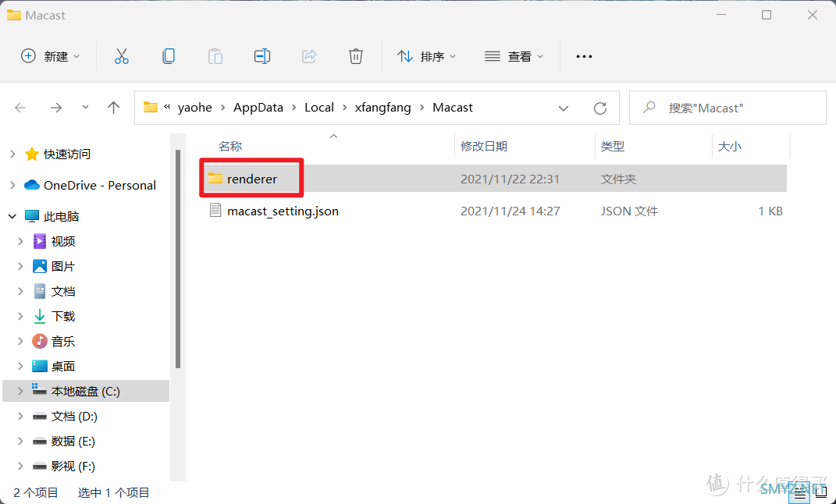This screenshot has width=836, height=504.
Task: Open Videos (视频) in sidebar
Action: tap(63, 241)
